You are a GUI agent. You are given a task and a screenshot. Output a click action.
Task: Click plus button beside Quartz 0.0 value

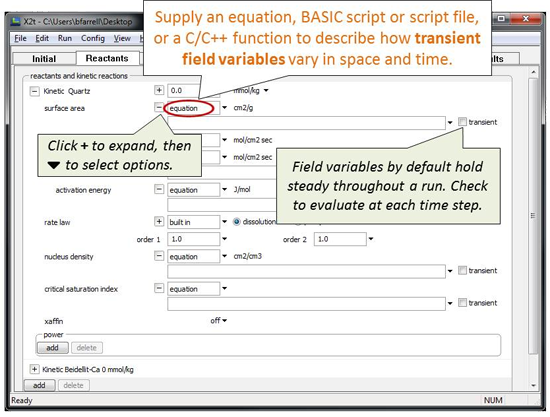(x=159, y=90)
